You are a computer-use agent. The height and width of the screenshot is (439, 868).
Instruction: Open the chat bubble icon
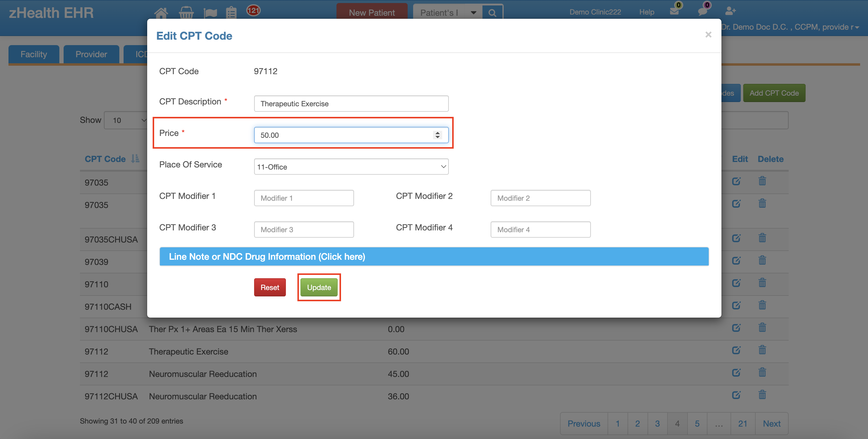tap(703, 12)
